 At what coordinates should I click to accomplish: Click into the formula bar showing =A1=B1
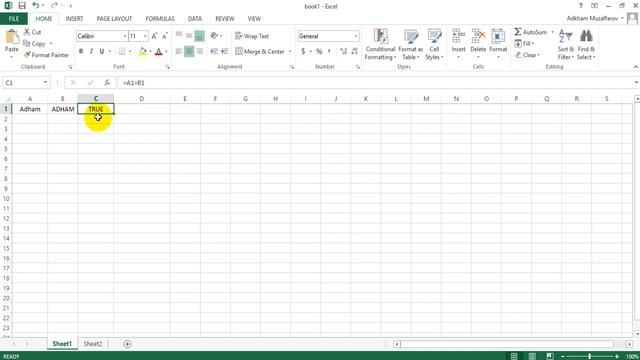point(376,82)
